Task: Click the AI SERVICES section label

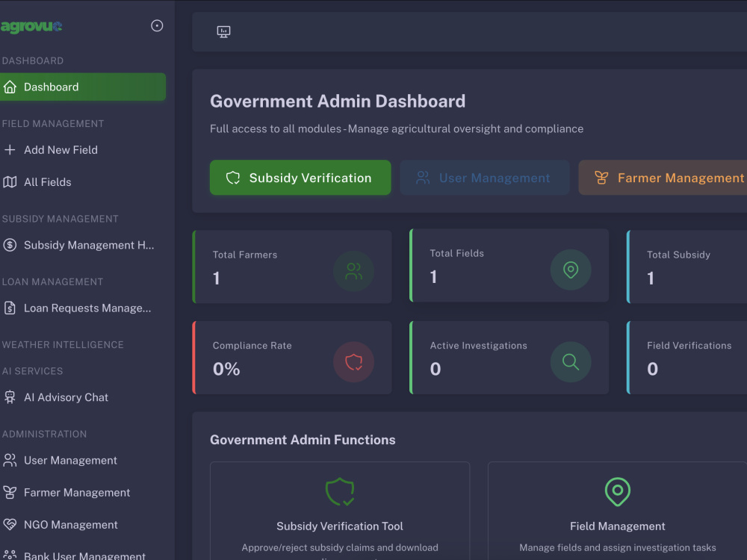Action: 32,371
